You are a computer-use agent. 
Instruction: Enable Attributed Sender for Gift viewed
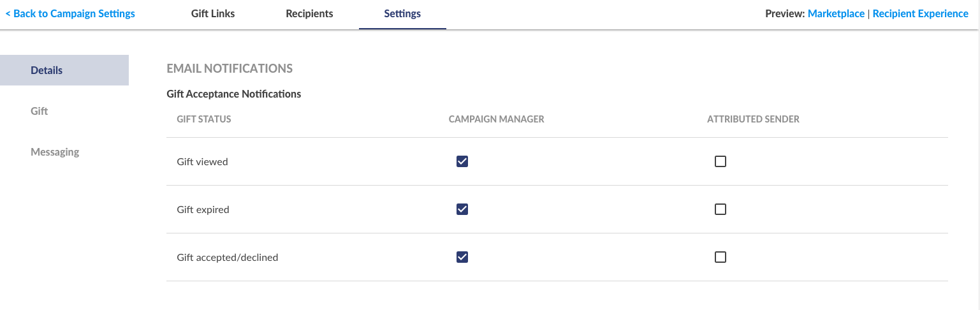tap(720, 161)
